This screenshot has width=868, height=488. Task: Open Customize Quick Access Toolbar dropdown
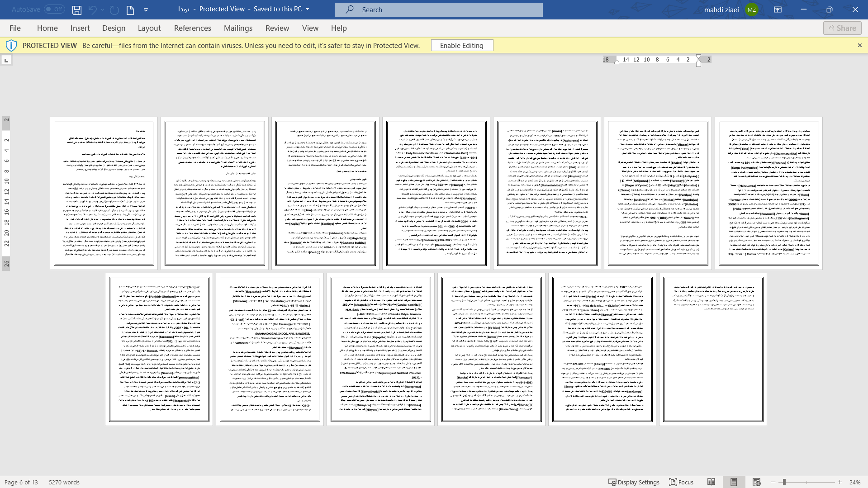[146, 9]
